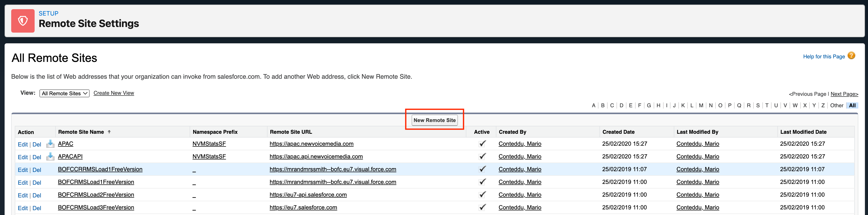The height and width of the screenshot is (215, 868).
Task: Open the https://apac.newvoicemedia.com URL link
Action: coord(312,144)
